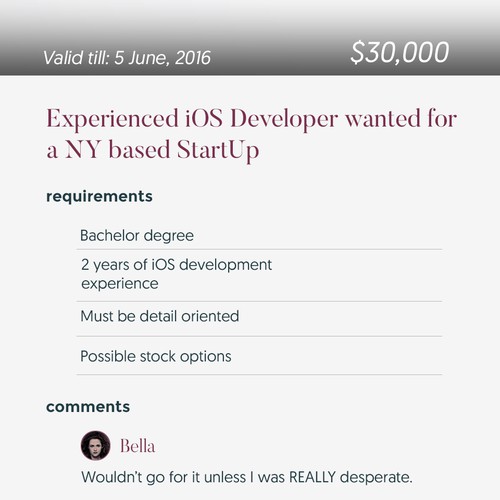Viewport: 500px width, 500px height.
Task: Pick the Possible stock options row
Action: click(259, 356)
